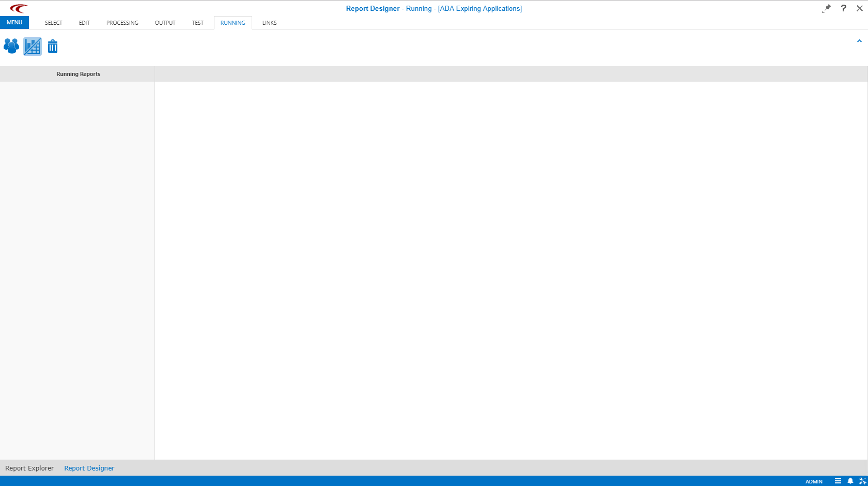Open the notifications bell in the status bar
Image resolution: width=868 pixels, height=486 pixels.
[850, 481]
